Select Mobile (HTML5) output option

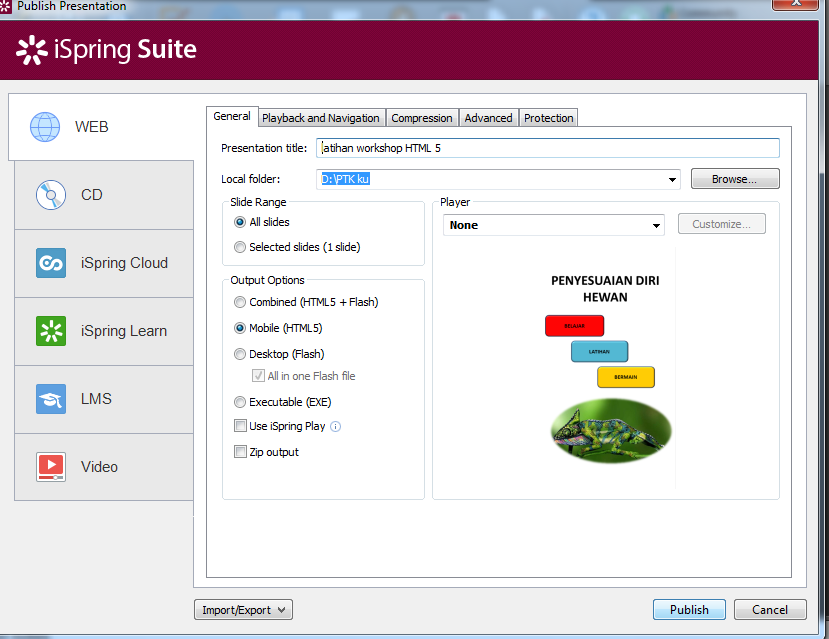click(x=240, y=328)
